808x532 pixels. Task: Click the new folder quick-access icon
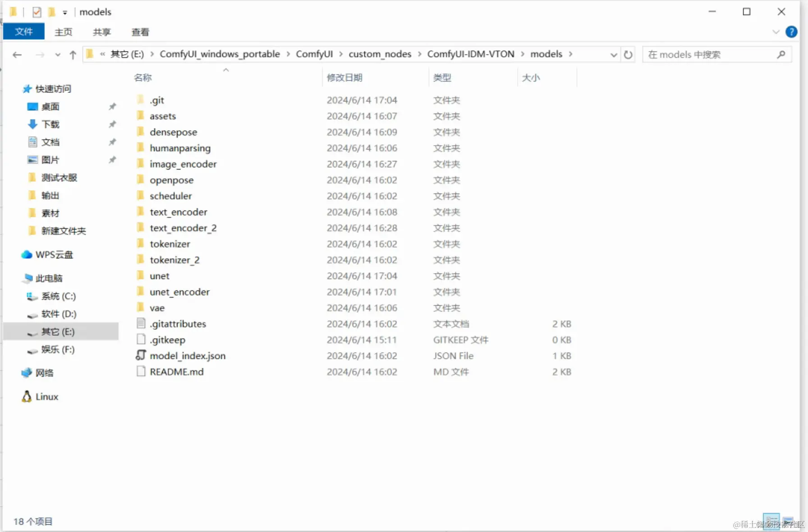[x=52, y=12]
